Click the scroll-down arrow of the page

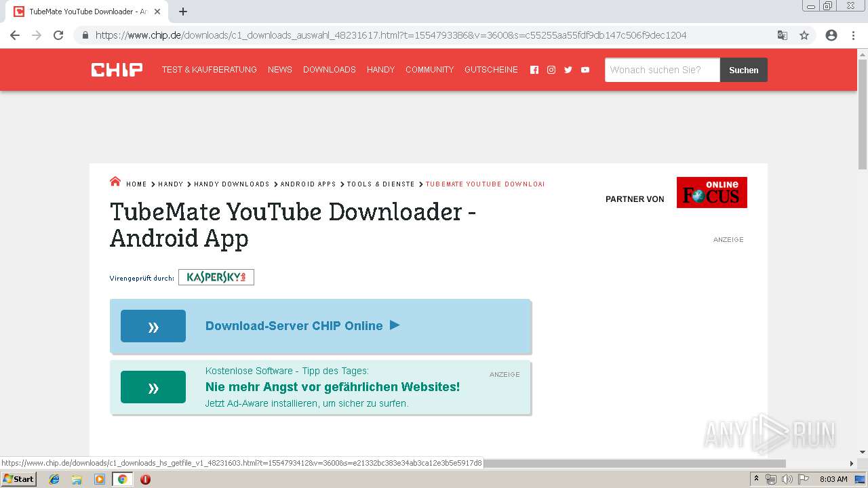tap(863, 452)
